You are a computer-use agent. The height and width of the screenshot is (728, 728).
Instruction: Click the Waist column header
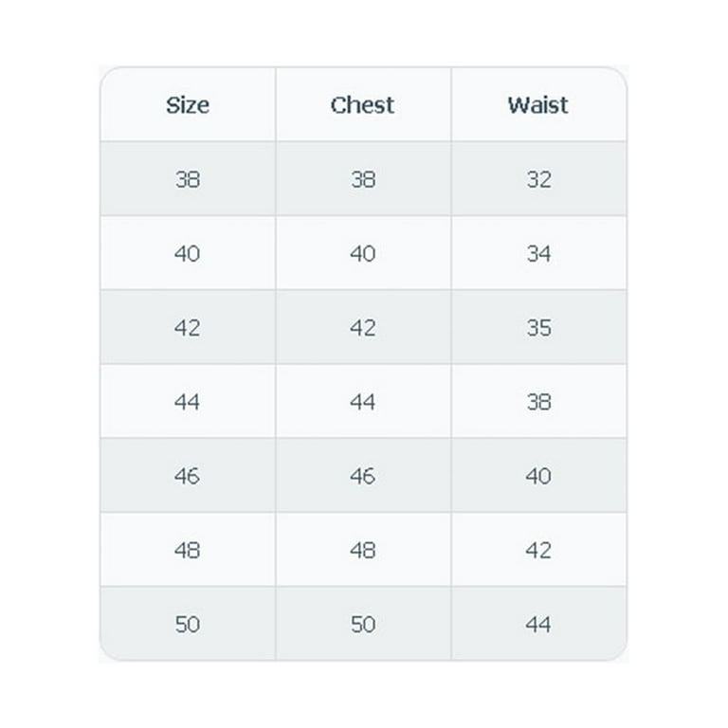pyautogui.click(x=538, y=104)
